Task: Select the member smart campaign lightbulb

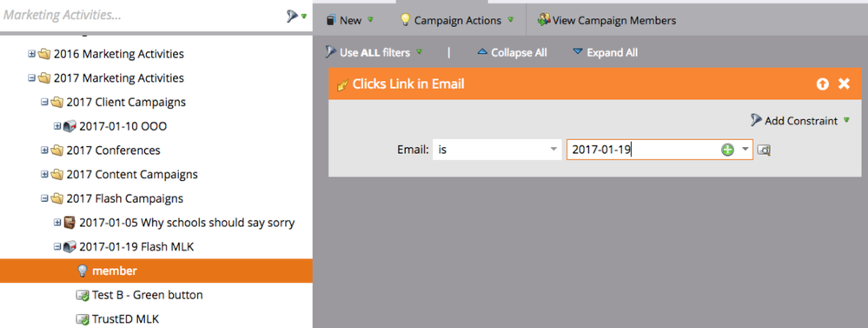Action: [83, 271]
